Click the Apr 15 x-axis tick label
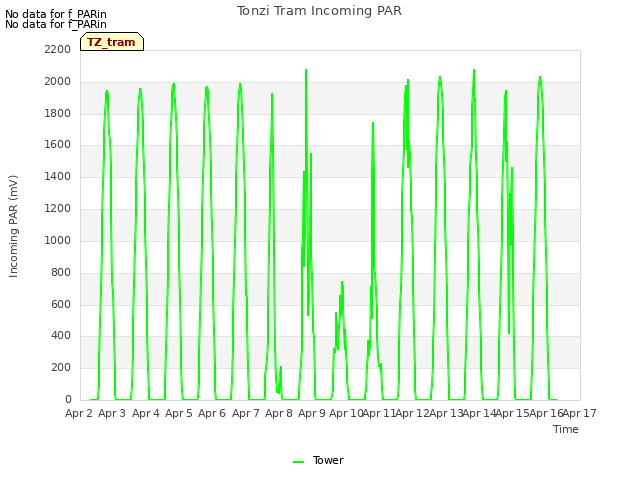Image resolution: width=640 pixels, height=480 pixels. pyautogui.click(x=513, y=413)
